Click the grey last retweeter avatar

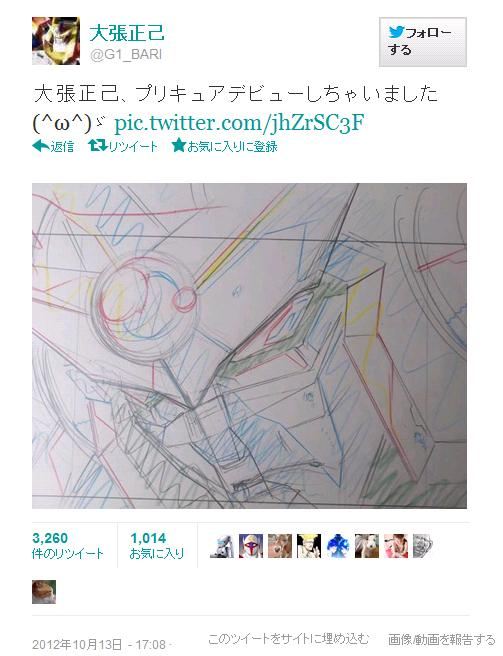point(423,546)
